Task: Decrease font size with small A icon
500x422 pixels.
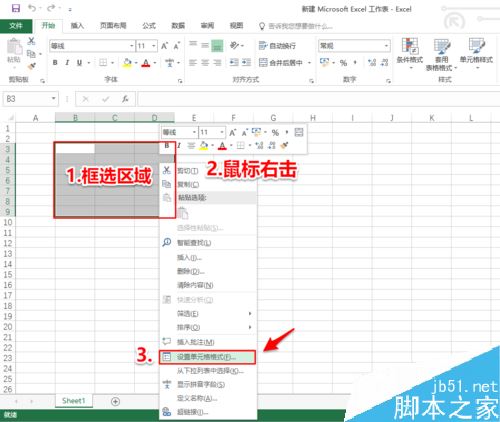Action: tap(177, 46)
